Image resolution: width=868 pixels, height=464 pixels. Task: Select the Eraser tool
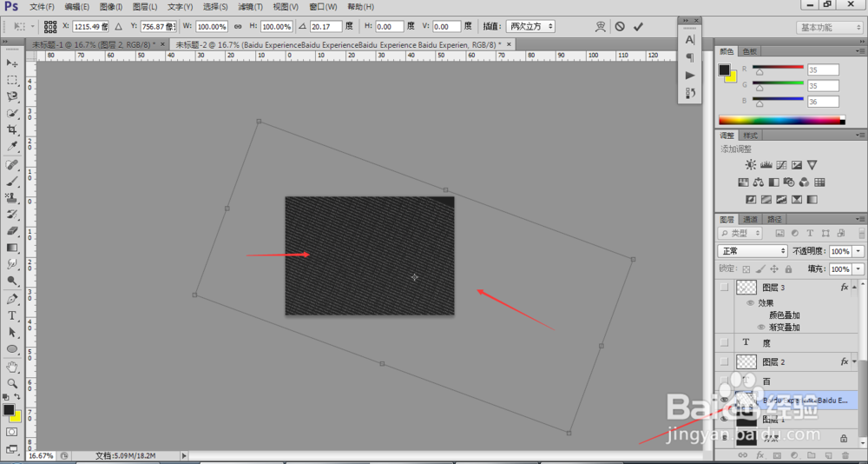click(12, 230)
